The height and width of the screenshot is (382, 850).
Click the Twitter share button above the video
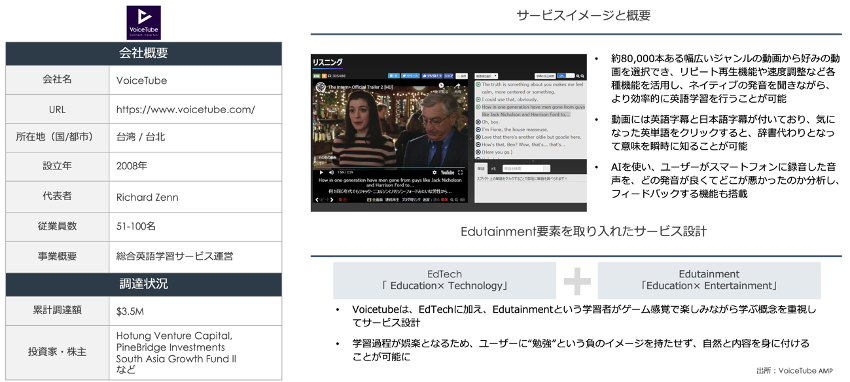[410, 76]
